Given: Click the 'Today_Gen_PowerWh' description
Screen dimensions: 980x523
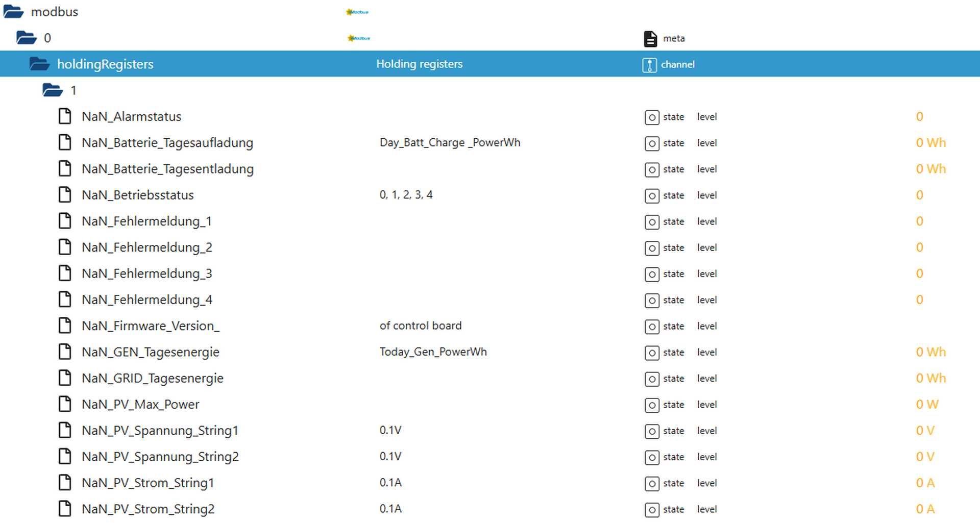Looking at the screenshot, I should [433, 352].
